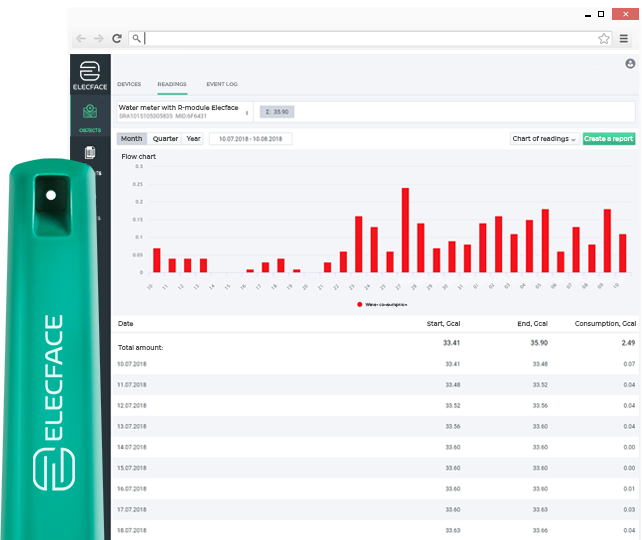This screenshot has height=540, width=642.
Task: Open the Objects map icon in sidebar
Action: tap(90, 111)
